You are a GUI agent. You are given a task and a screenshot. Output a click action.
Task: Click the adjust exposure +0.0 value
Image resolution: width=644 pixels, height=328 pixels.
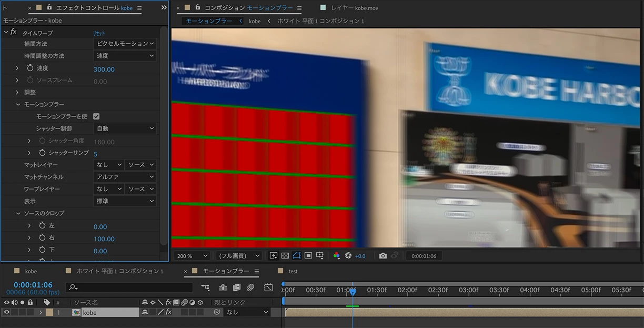pos(360,256)
